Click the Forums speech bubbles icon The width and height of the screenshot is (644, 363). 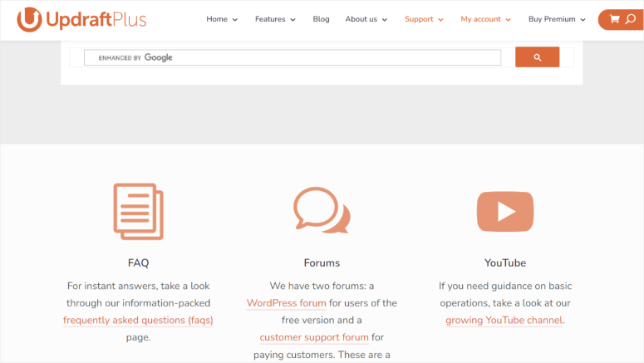pos(322,210)
